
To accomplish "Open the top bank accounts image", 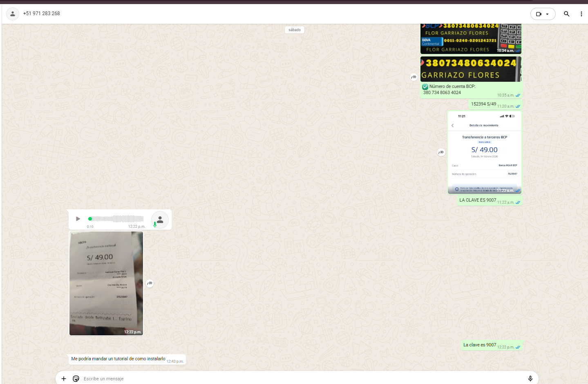I will coord(471,39).
